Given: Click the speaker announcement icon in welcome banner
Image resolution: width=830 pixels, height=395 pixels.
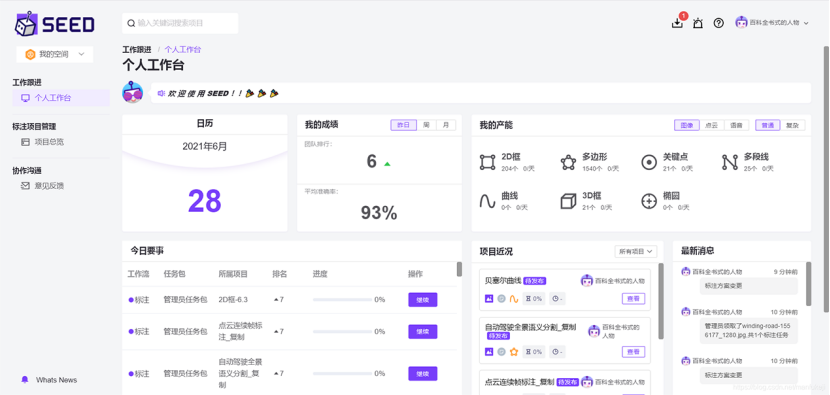Looking at the screenshot, I should pyautogui.click(x=161, y=93).
